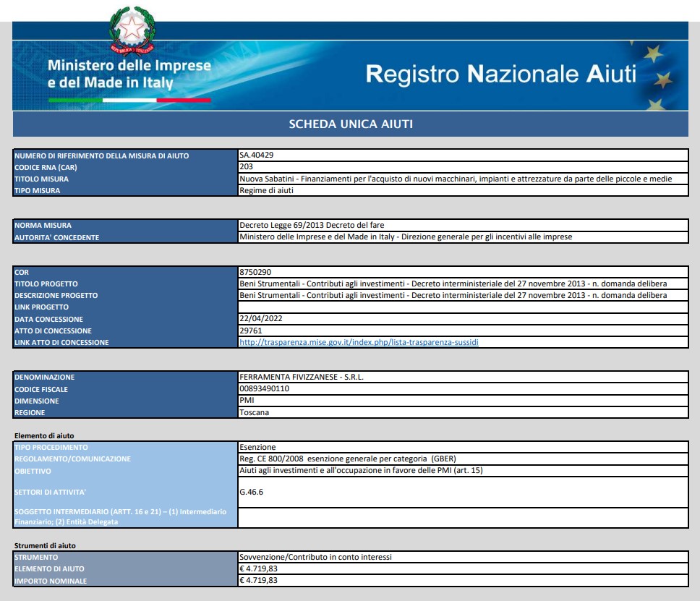700x601 pixels.
Task: Click the "STRUMENTO" row label
Action: 36,557
